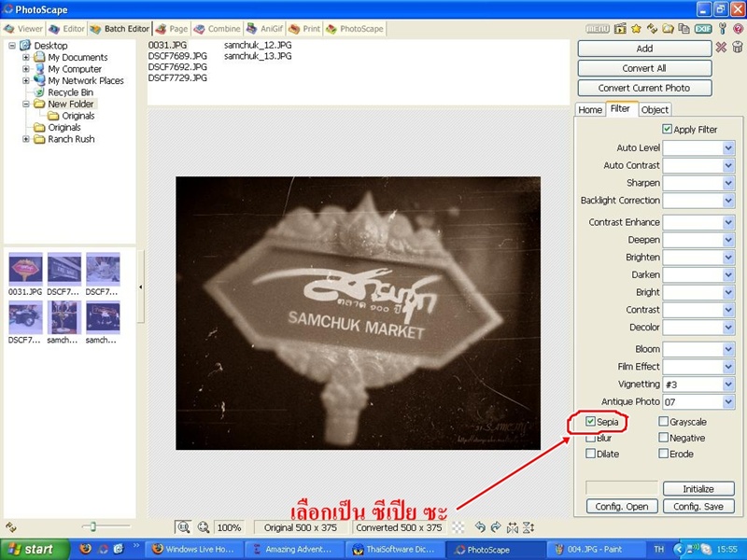Switch to the Home settings tab
The image size is (747, 560).
point(590,109)
